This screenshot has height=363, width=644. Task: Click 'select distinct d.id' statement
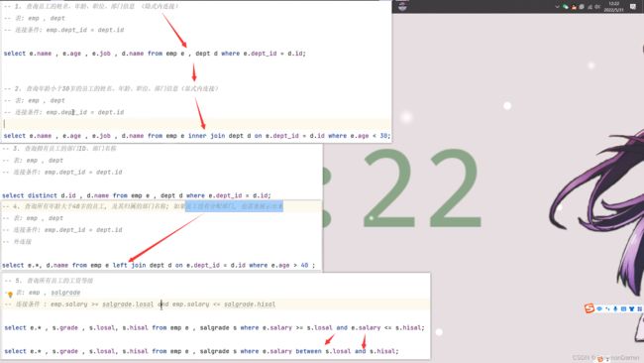click(137, 195)
